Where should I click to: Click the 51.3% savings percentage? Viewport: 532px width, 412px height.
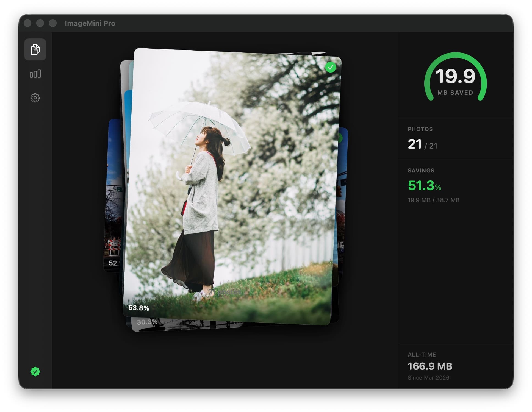coord(424,186)
